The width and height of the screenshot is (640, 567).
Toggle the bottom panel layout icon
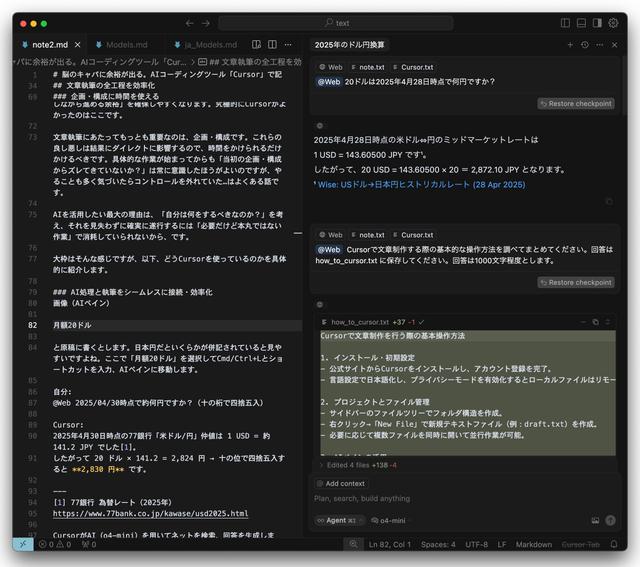click(581, 23)
